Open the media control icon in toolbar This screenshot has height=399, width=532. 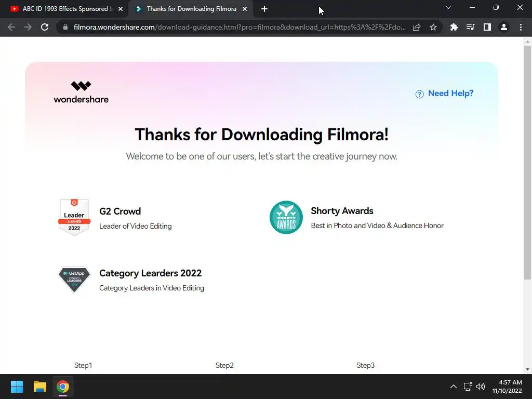tap(470, 27)
